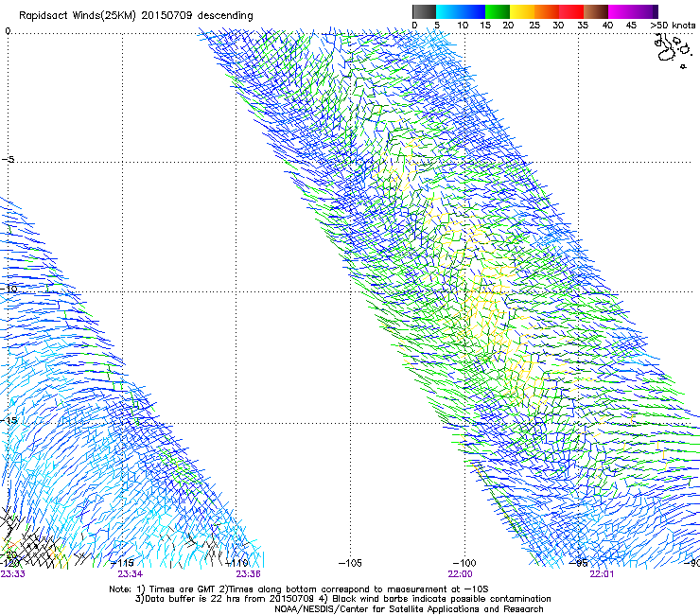700x615 pixels.
Task: Select the red 30-35 knots legend segment
Action: coord(571,11)
